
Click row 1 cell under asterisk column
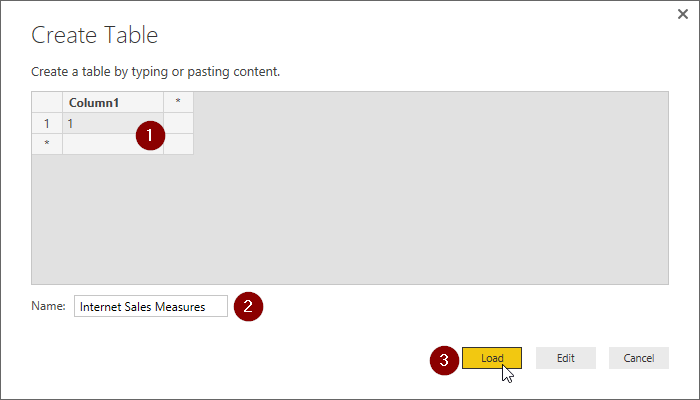pyautogui.click(x=178, y=123)
